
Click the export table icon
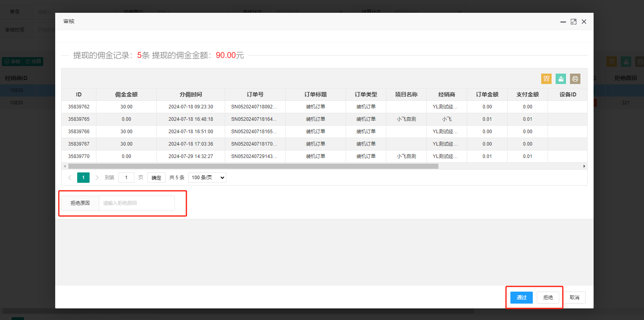click(561, 79)
